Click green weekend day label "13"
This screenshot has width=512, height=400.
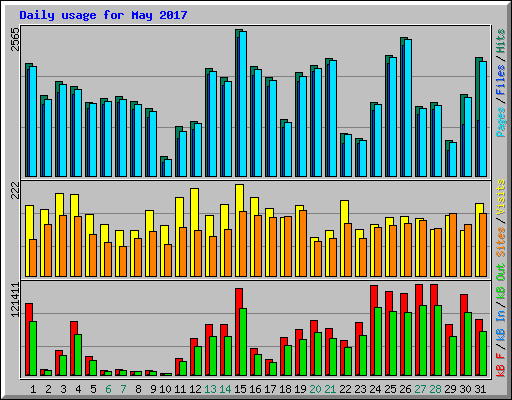(x=210, y=389)
